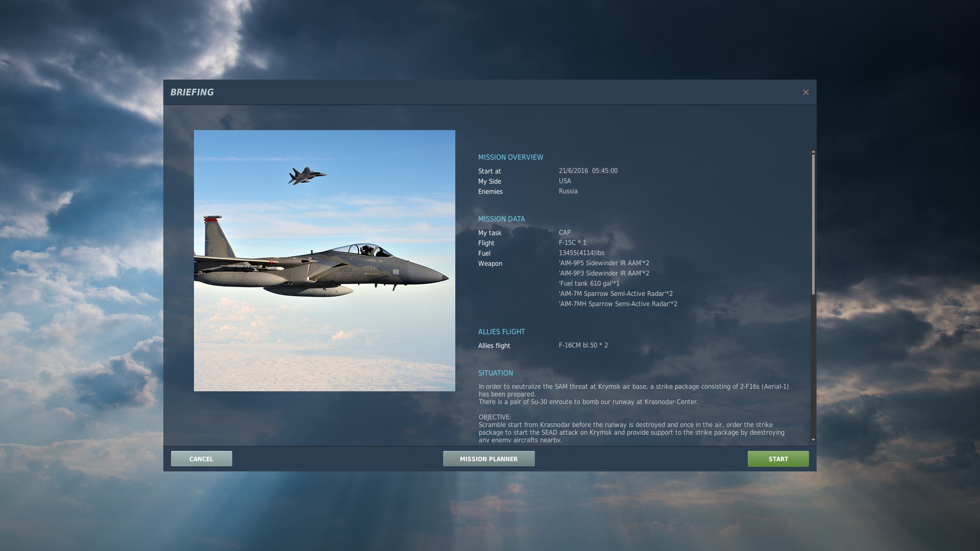Click the scrollbar up arrow
980x551 pixels.
813,152
